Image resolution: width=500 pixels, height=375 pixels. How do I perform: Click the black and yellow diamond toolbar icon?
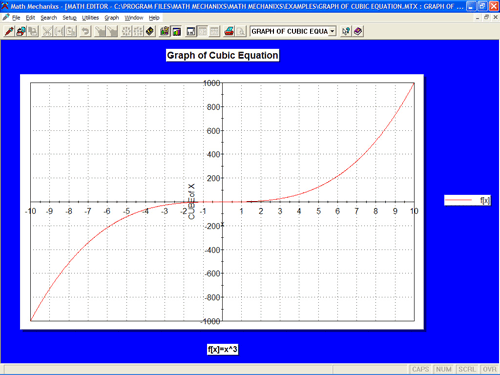click(150, 31)
